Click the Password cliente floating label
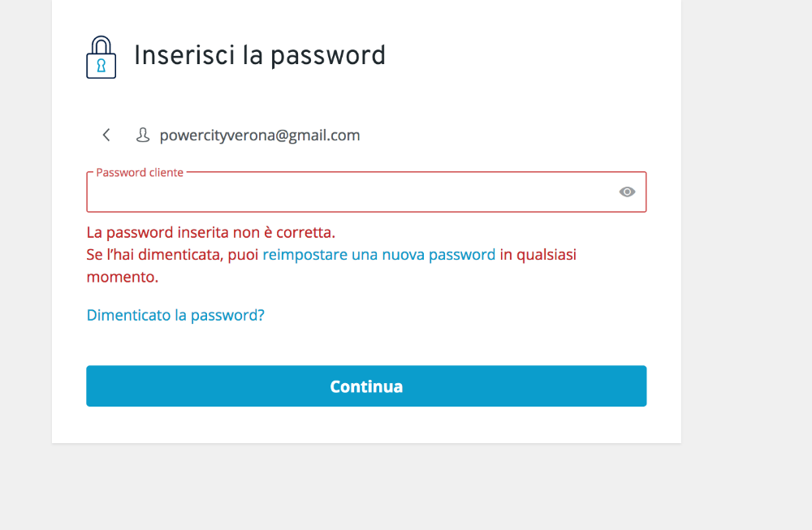 click(x=140, y=172)
